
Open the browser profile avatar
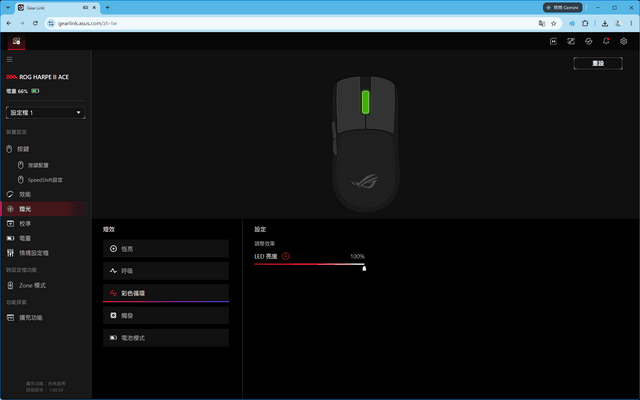point(618,23)
